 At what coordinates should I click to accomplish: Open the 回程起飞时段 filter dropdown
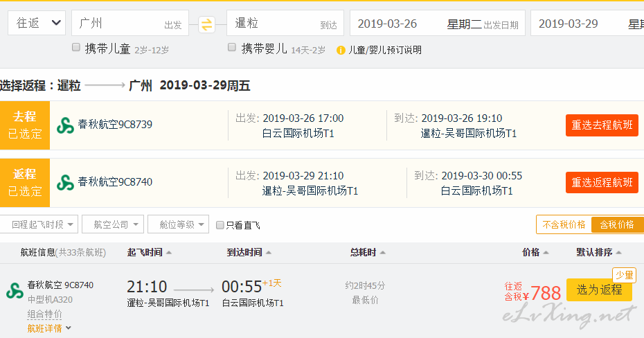click(39, 224)
